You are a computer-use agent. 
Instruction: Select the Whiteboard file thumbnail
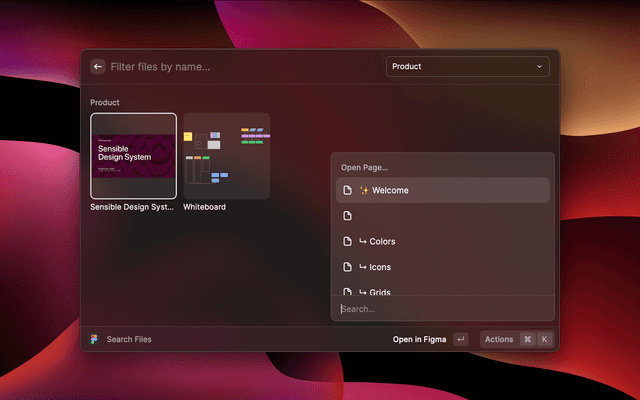(x=226, y=156)
